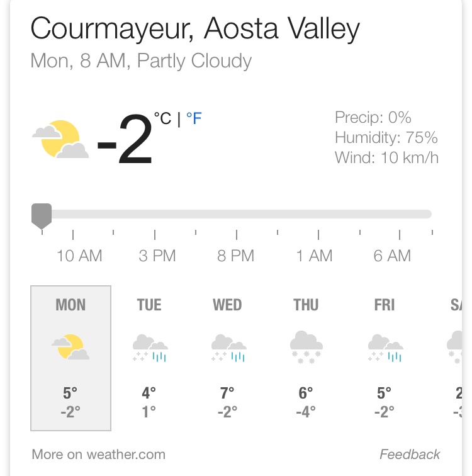Jump to 3 PM on the timeline

tap(157, 256)
